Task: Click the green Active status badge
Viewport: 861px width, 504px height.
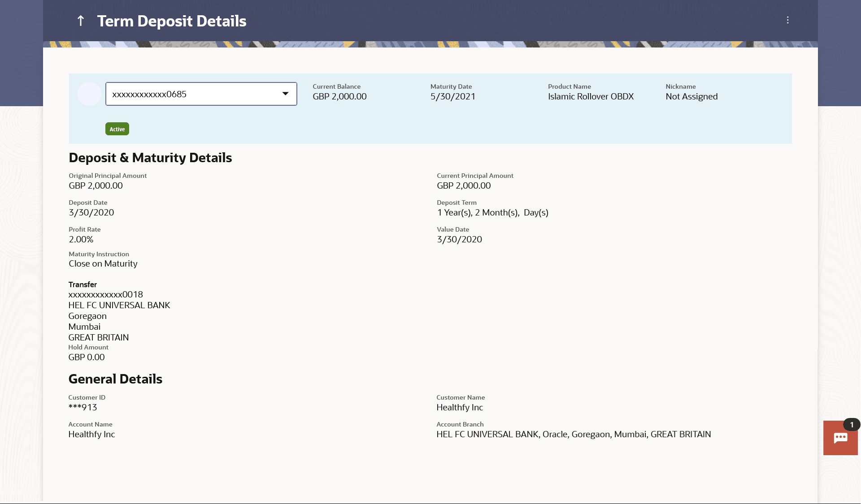Action: 117,129
